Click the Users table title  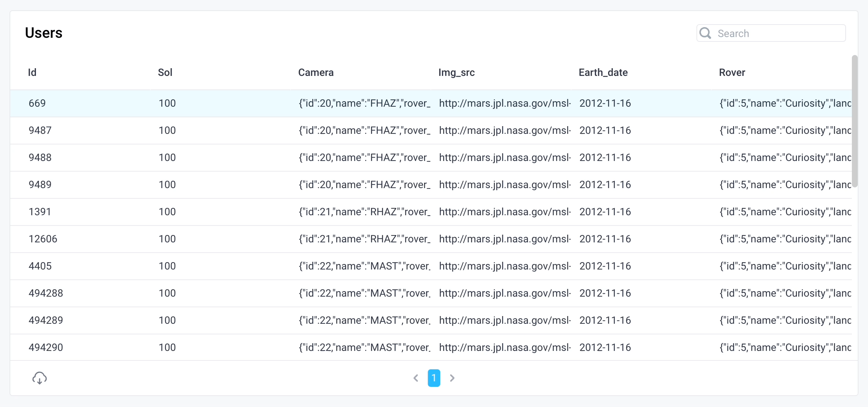(x=43, y=32)
